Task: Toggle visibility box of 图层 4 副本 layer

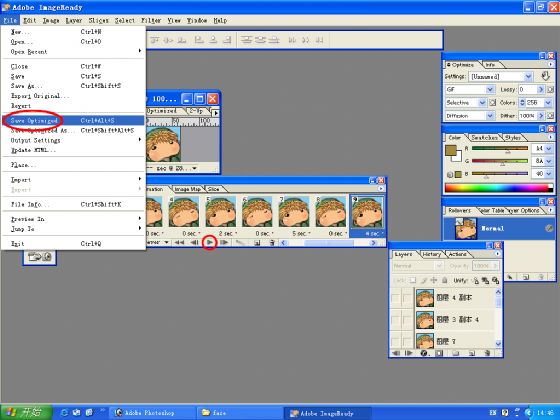Action: pyautogui.click(x=396, y=298)
